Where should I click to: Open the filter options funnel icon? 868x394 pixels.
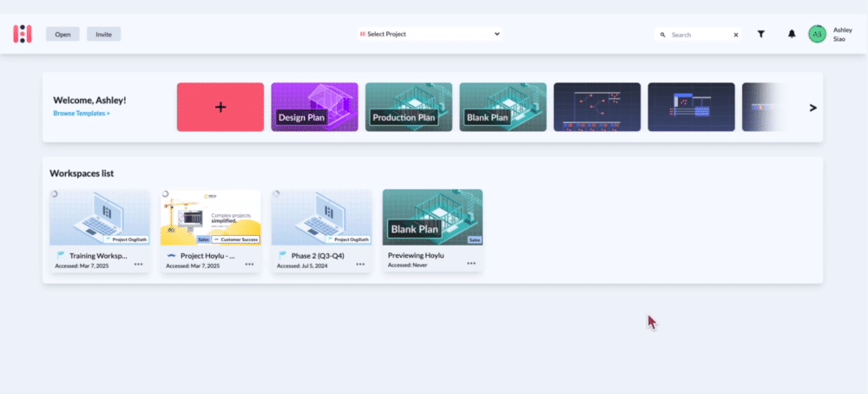point(761,35)
